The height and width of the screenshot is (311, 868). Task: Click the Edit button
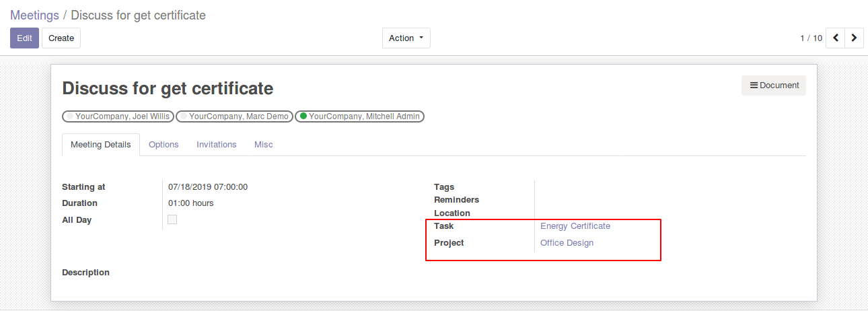coord(24,38)
